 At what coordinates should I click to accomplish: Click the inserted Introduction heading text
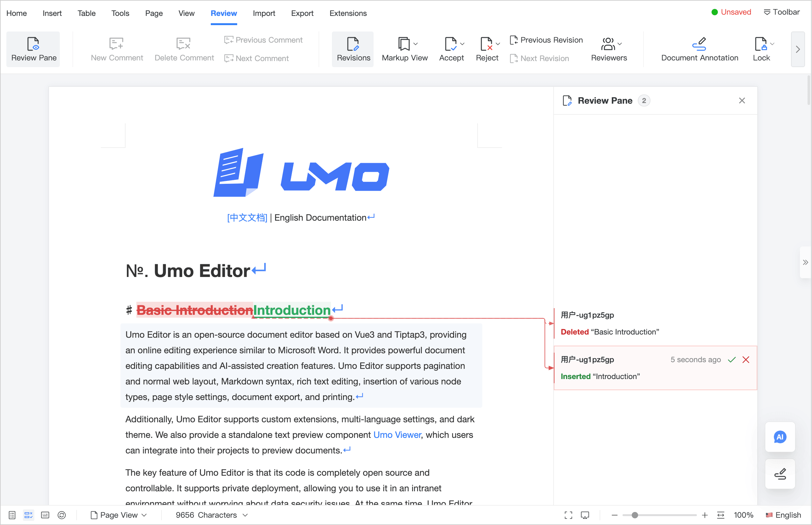point(292,310)
